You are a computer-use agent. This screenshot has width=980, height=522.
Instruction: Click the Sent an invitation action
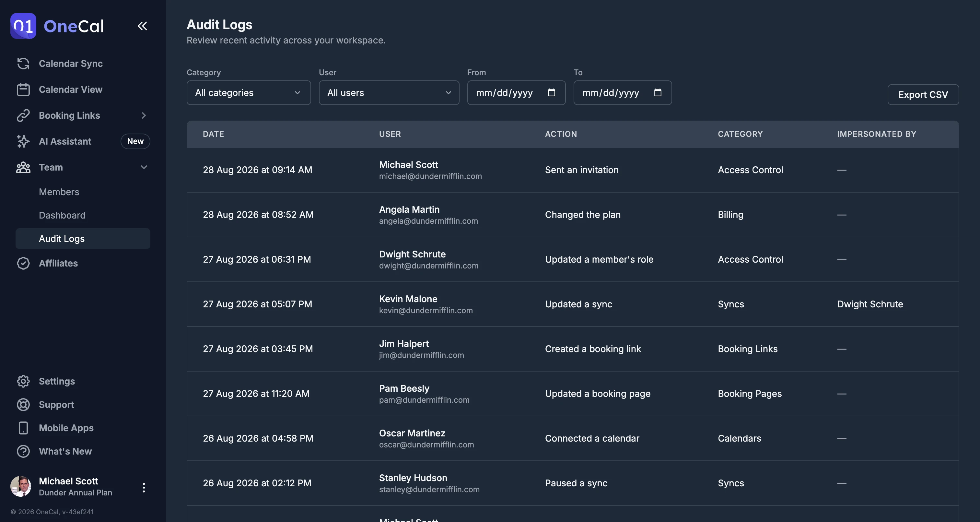click(582, 170)
